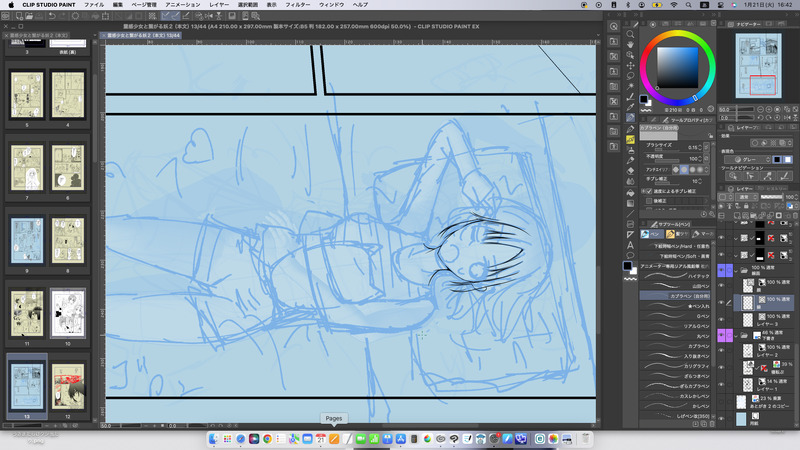Select the Balloon tool
This screenshot has width=800, height=450.
point(630,255)
